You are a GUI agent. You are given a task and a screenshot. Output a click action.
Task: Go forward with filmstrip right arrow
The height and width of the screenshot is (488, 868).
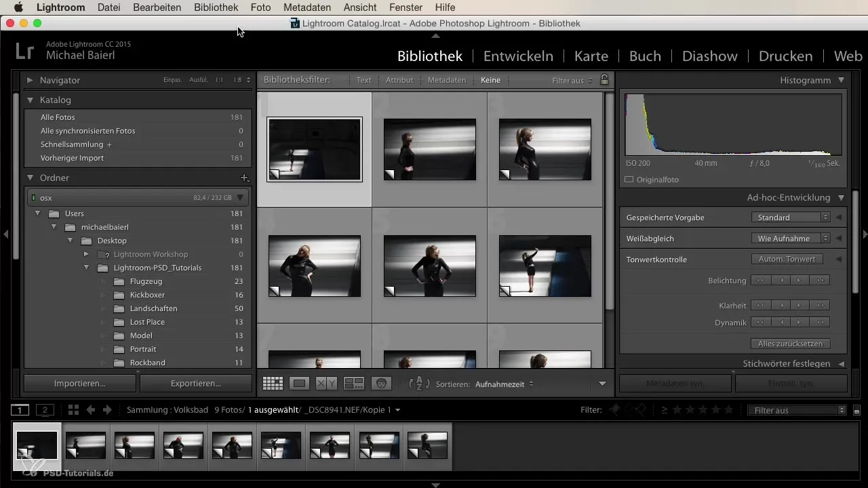click(x=107, y=410)
